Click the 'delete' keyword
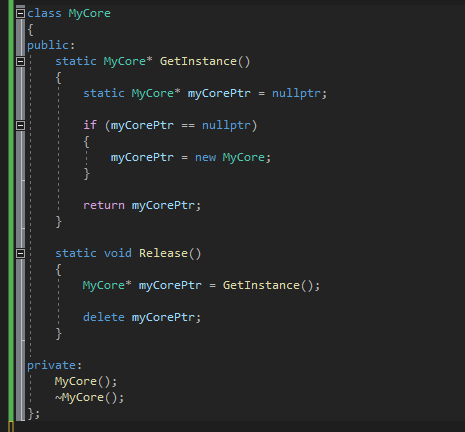 coord(104,317)
